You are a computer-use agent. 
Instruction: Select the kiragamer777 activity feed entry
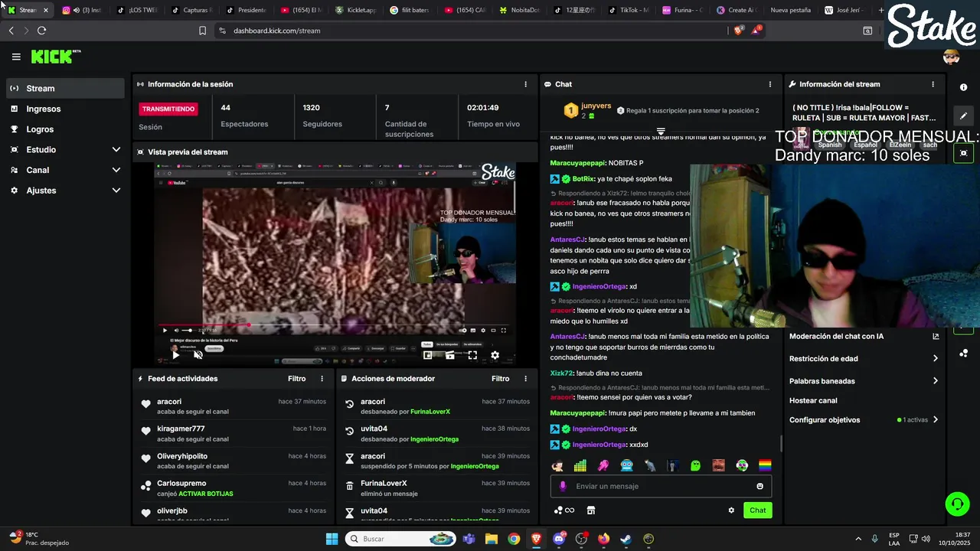(x=234, y=434)
